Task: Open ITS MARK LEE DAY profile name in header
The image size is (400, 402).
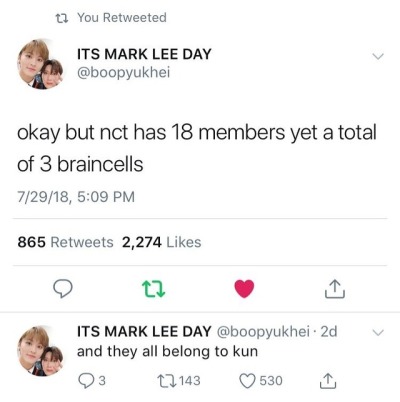Action: [x=144, y=54]
